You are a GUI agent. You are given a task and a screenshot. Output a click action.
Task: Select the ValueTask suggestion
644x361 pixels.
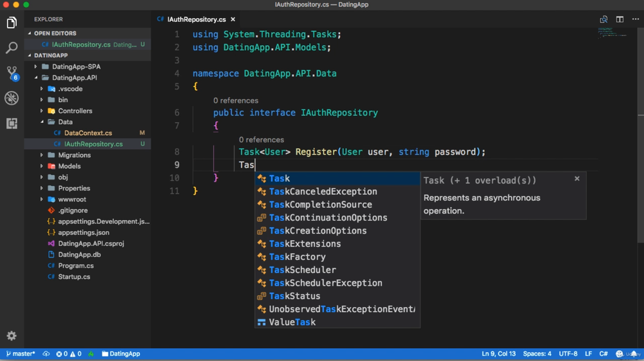coord(337,322)
